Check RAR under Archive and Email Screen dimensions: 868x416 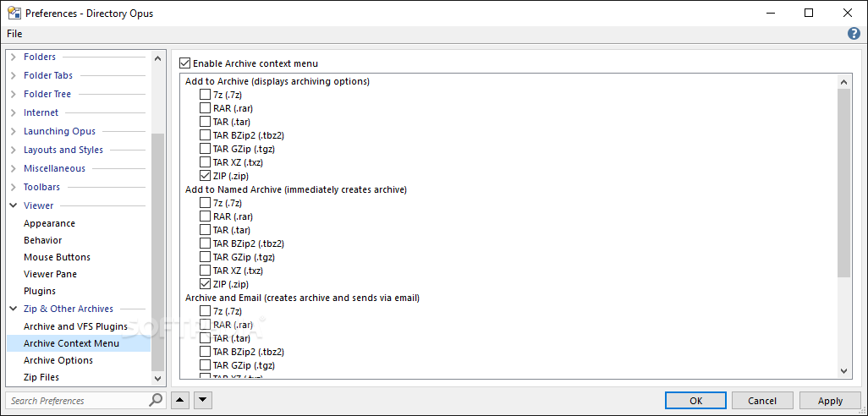click(206, 325)
